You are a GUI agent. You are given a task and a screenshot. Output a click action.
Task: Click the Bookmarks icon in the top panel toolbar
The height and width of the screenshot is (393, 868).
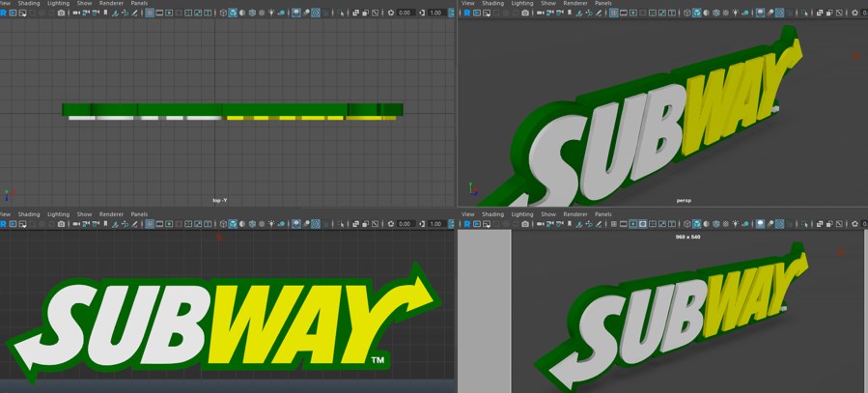105,13
